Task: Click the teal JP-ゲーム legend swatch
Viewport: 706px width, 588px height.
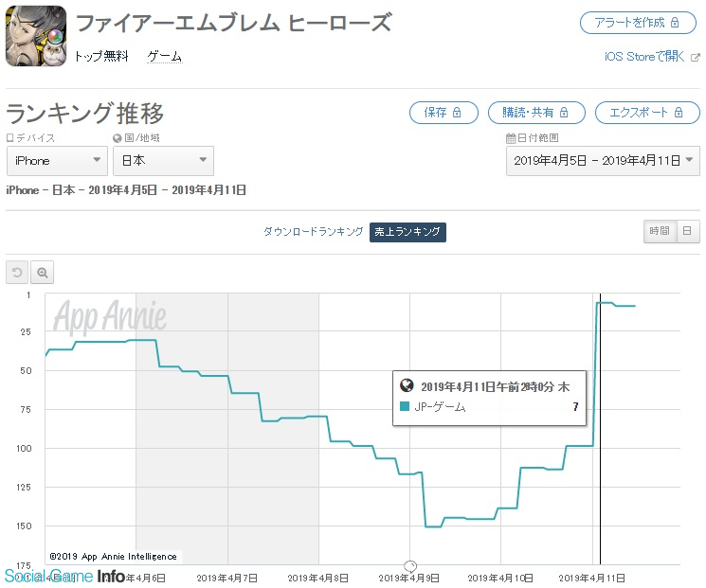Action: click(x=405, y=407)
